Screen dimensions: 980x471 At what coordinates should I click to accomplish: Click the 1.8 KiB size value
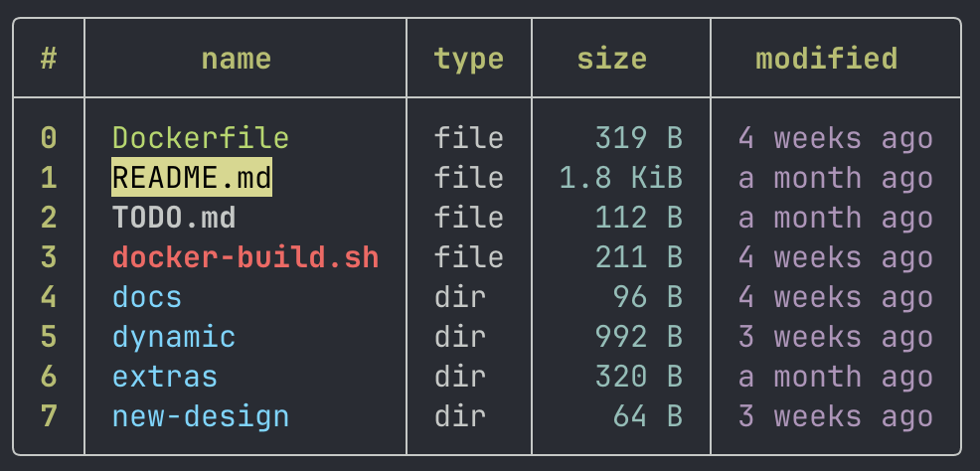point(620,178)
